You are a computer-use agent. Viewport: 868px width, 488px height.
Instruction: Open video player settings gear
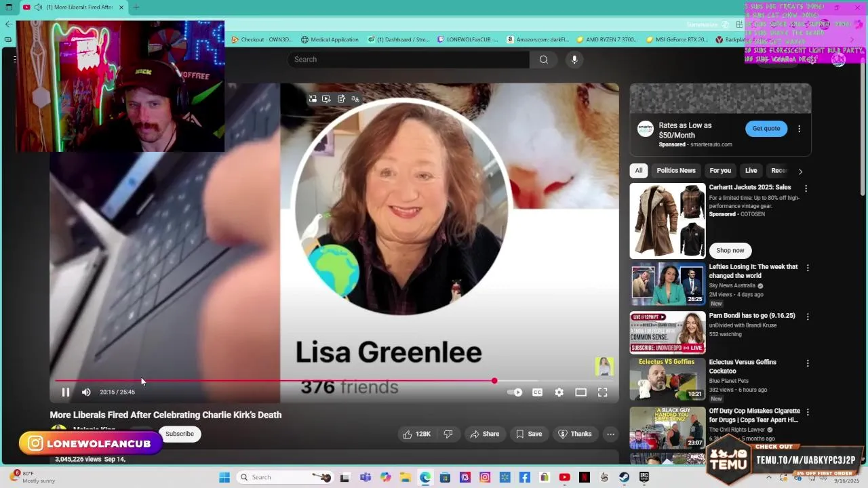[x=559, y=392]
